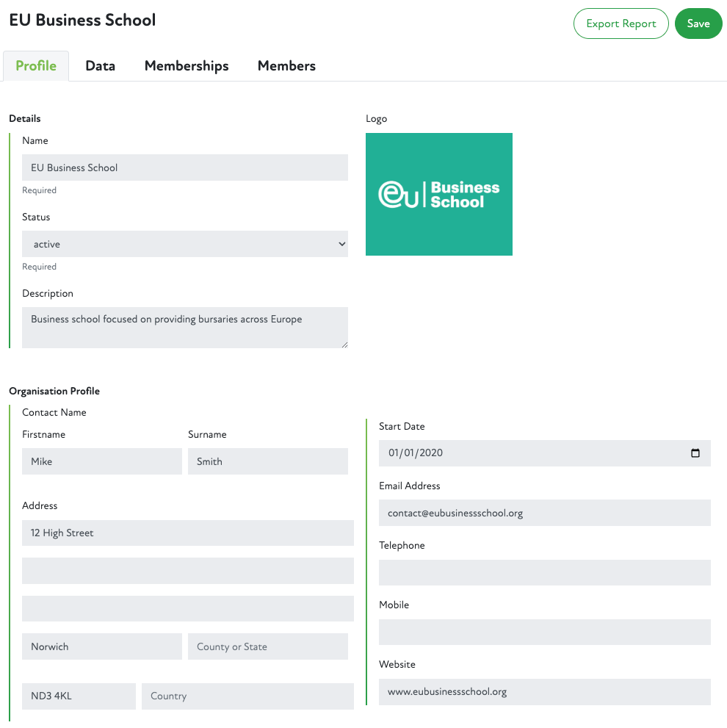Open the Memberships tab

point(187,66)
